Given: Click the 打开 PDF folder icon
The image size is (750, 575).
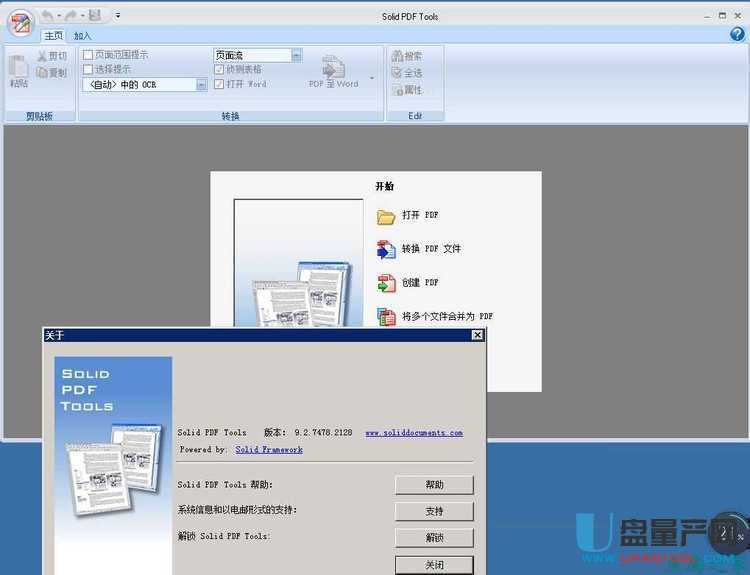Looking at the screenshot, I should pos(386,216).
